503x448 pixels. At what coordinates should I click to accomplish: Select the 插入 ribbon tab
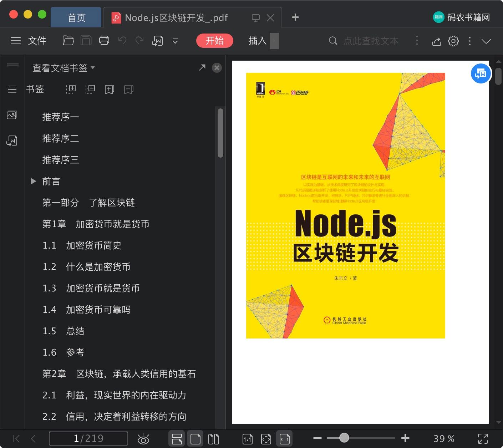258,41
